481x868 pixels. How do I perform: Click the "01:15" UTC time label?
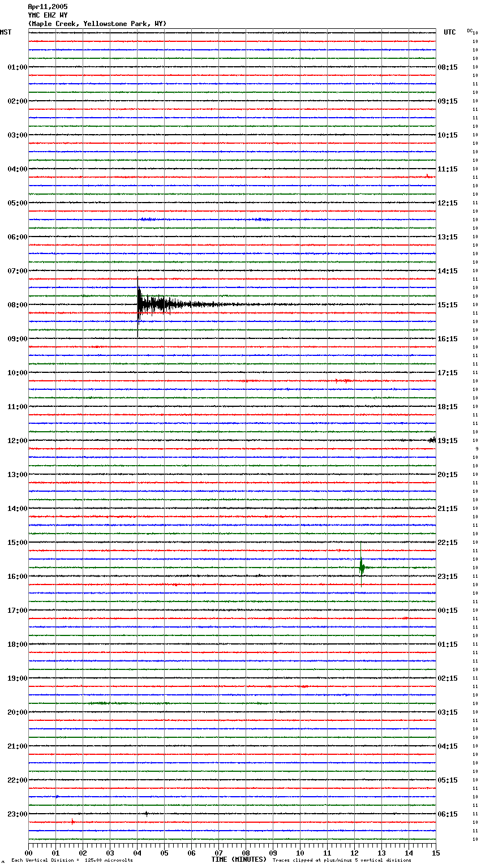click(x=448, y=644)
